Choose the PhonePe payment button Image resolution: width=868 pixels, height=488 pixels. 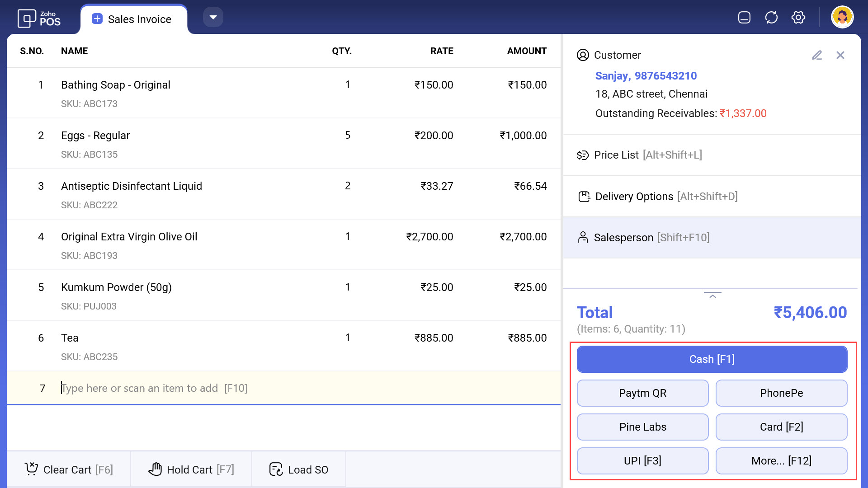(x=781, y=393)
